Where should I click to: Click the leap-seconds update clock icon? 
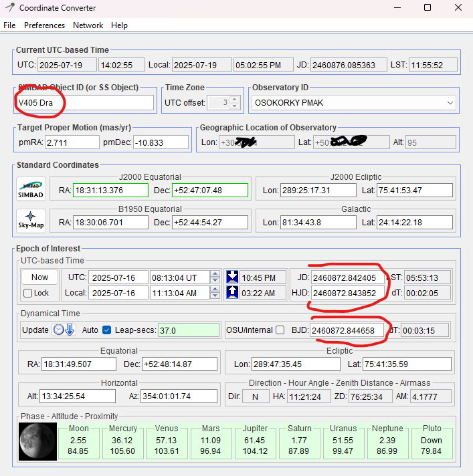pos(64,330)
